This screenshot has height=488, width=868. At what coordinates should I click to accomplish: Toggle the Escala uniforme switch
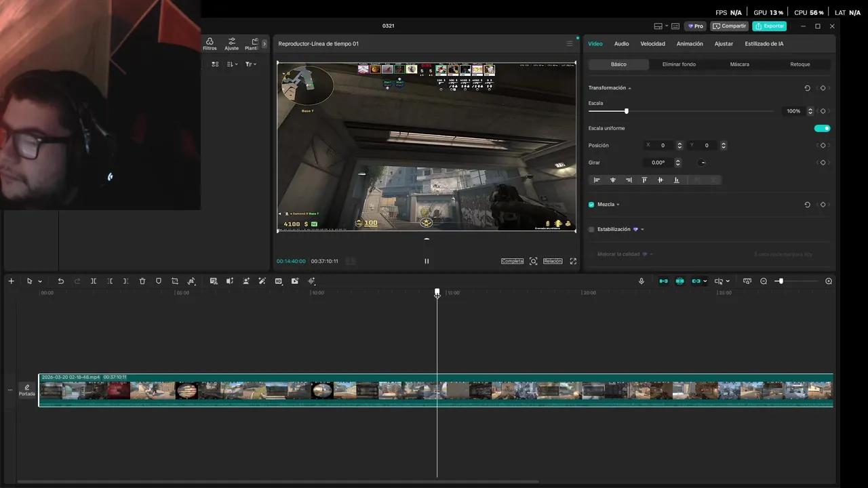click(822, 128)
